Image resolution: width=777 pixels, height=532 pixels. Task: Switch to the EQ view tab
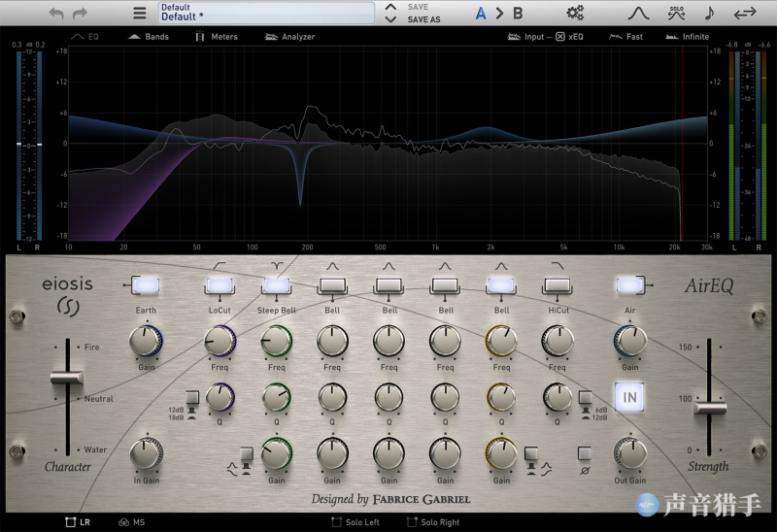click(x=84, y=37)
